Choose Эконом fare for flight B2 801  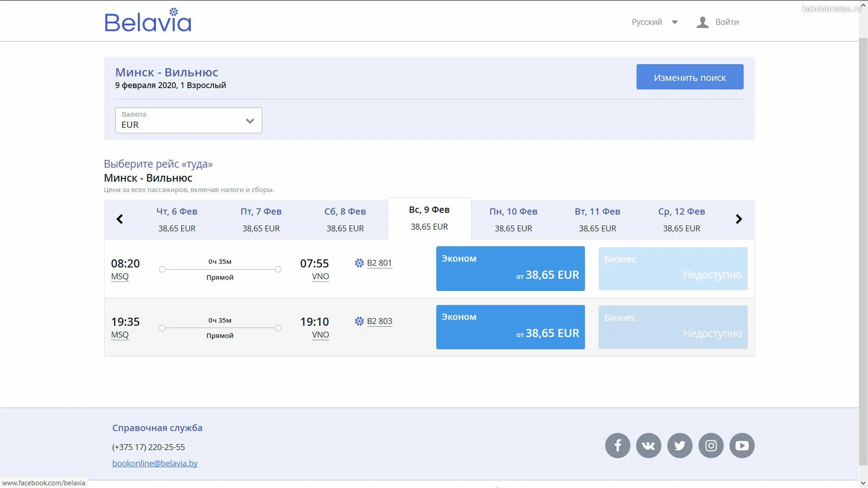click(x=510, y=268)
